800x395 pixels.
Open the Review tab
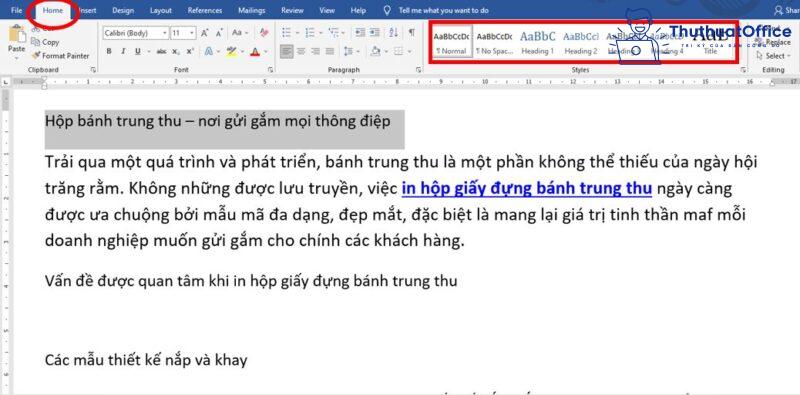(x=292, y=10)
